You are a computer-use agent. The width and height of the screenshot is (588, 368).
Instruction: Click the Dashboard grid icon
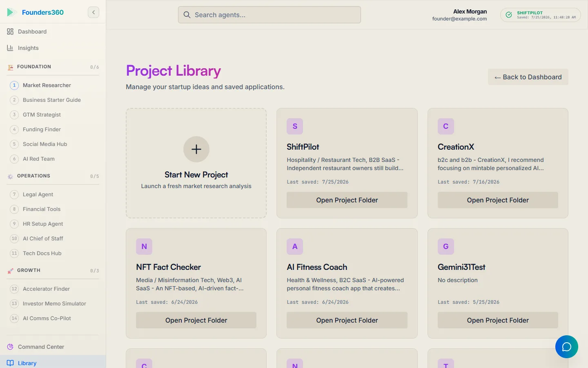(x=10, y=31)
